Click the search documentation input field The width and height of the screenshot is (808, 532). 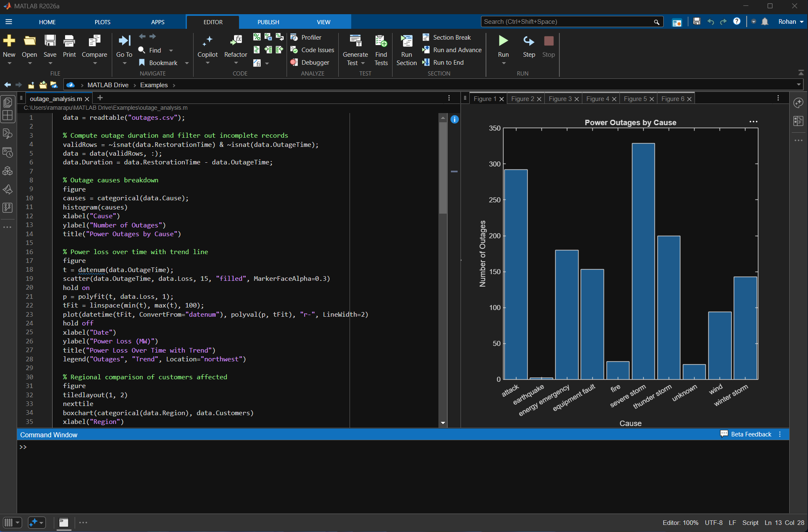click(x=567, y=22)
